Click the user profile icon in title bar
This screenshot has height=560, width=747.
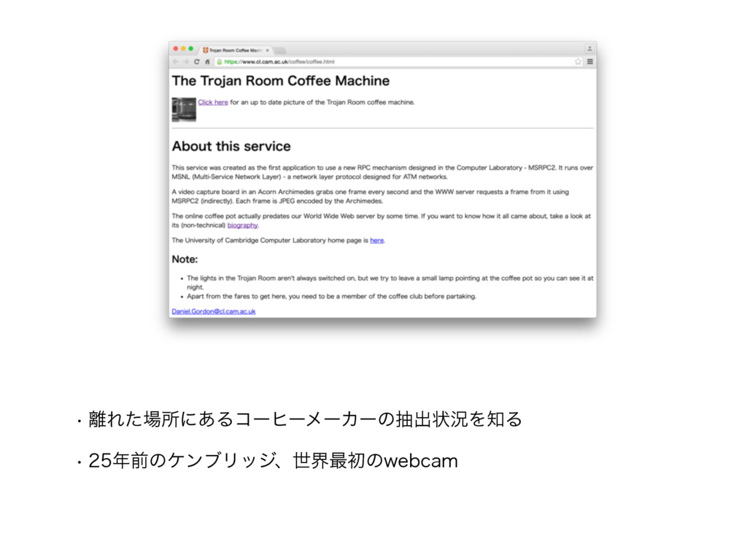[x=589, y=49]
